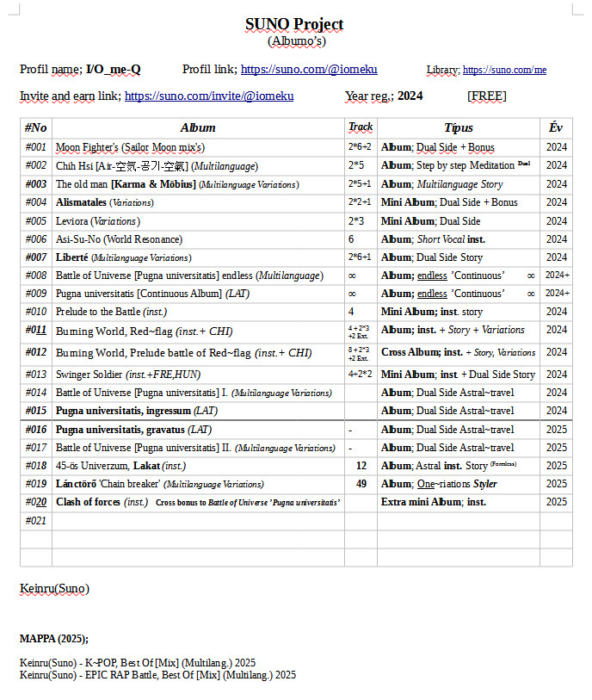Click the Keinru(Suno) text below the table
This screenshot has width=592, height=700.
[x=54, y=589]
